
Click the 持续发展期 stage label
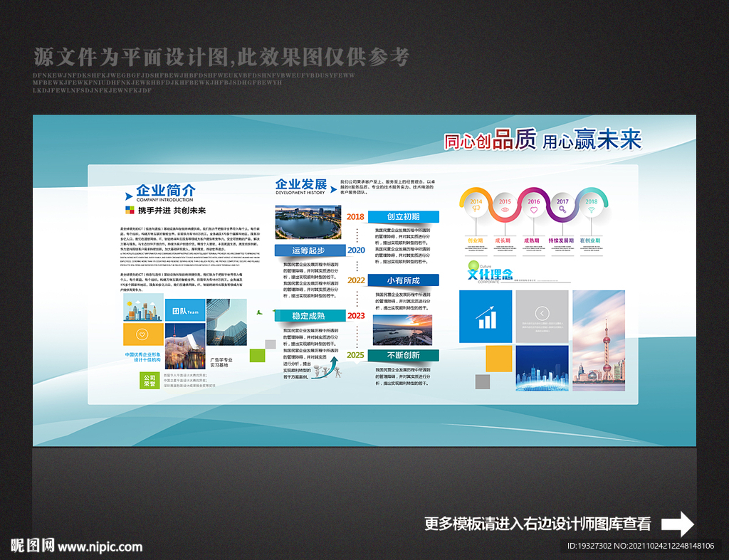[x=561, y=241]
